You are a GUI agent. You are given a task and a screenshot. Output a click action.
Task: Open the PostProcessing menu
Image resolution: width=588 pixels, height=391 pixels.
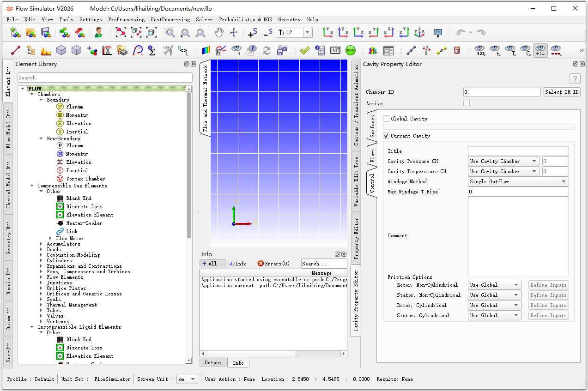[x=170, y=19]
